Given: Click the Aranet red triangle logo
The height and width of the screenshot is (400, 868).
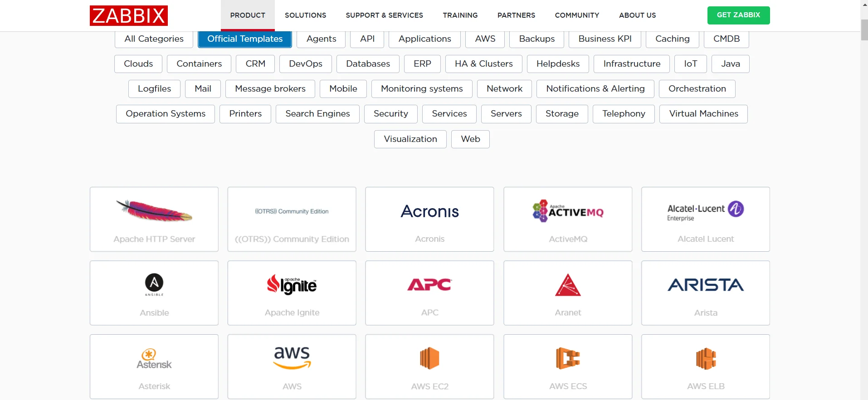Looking at the screenshot, I should (568, 285).
